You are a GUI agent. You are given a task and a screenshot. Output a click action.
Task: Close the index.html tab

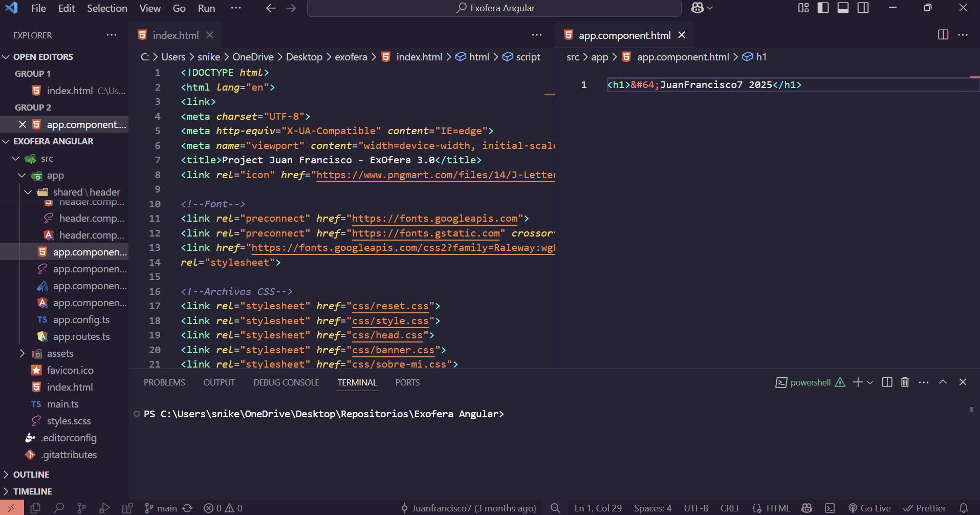(209, 35)
